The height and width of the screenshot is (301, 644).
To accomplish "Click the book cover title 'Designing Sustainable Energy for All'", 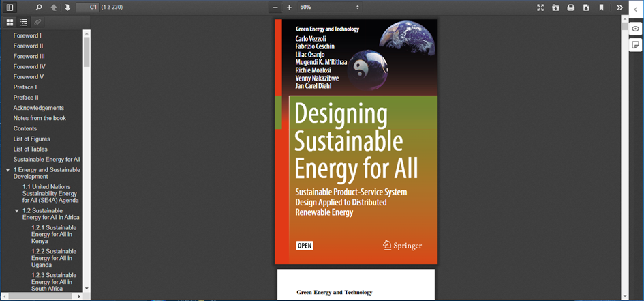I will tap(356, 142).
